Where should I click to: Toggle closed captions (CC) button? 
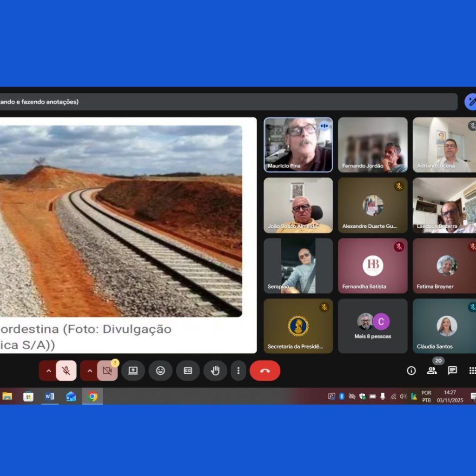[188, 370]
